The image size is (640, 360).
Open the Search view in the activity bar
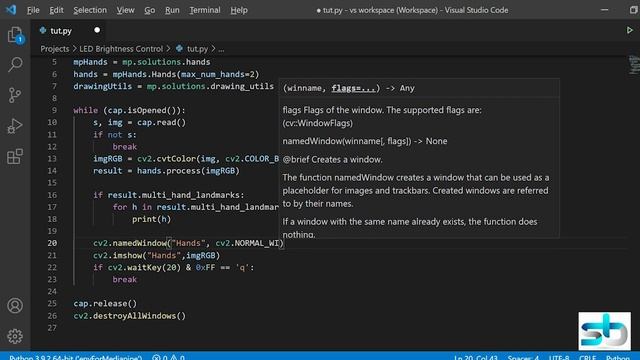pos(15,64)
